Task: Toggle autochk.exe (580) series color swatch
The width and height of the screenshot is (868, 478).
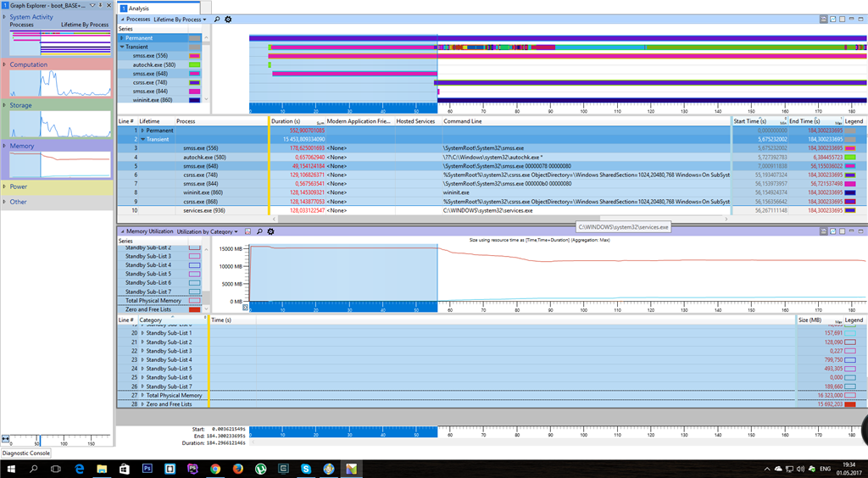Action: 194,64
